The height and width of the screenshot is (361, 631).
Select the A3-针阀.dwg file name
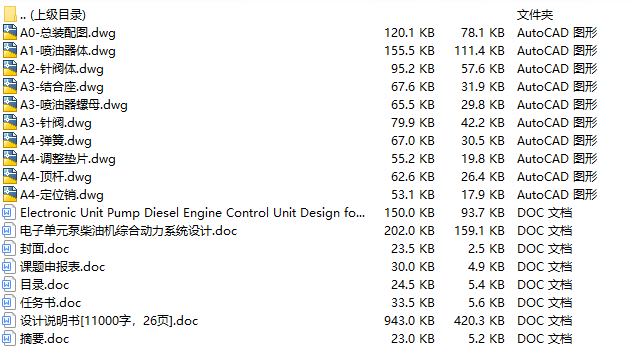tap(56, 123)
